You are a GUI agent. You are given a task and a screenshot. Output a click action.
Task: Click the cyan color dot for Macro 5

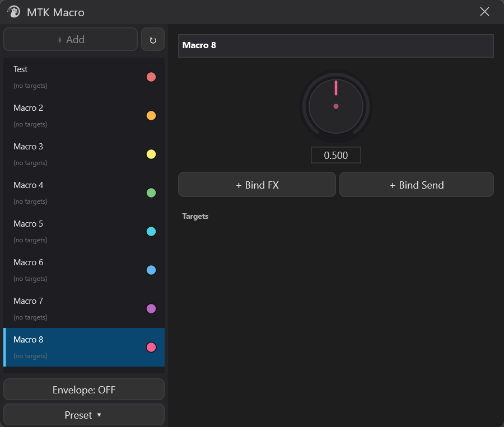click(151, 231)
